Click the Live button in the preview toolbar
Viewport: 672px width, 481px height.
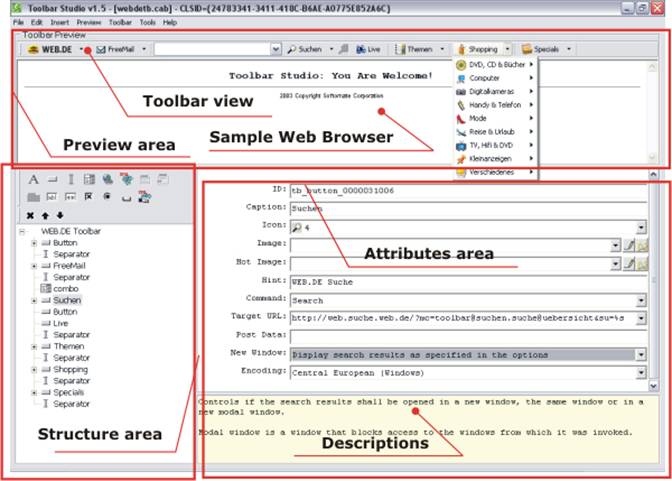(x=369, y=50)
